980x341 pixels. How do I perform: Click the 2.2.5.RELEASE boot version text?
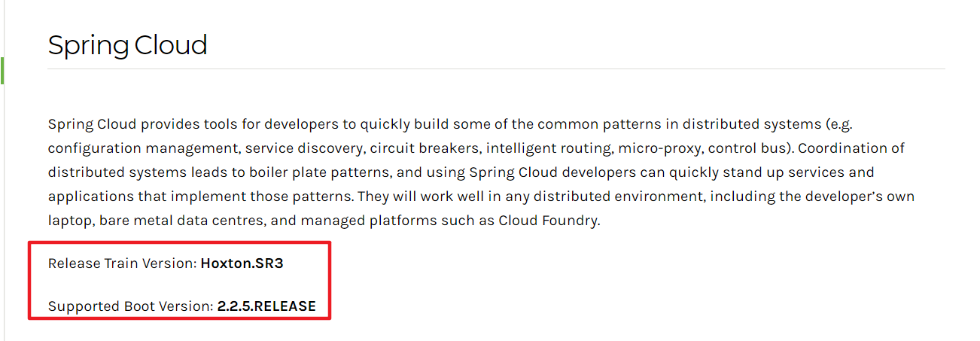coord(266,306)
